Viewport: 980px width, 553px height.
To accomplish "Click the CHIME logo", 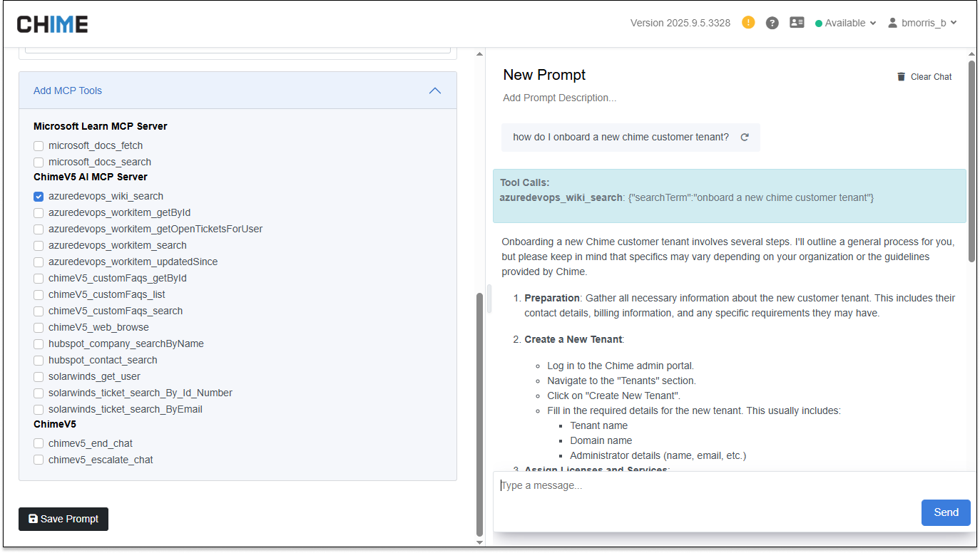I will click(53, 24).
